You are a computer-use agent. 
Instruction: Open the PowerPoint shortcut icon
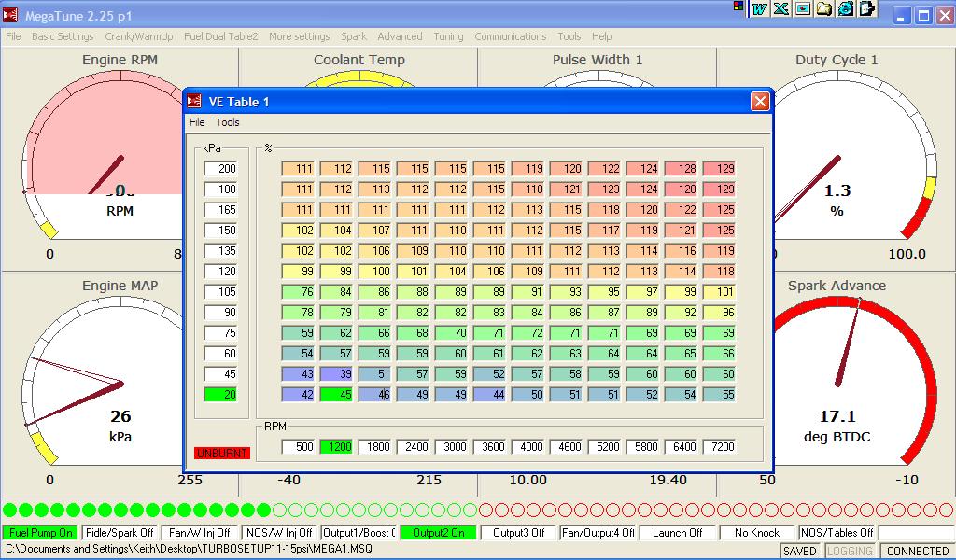[x=802, y=8]
